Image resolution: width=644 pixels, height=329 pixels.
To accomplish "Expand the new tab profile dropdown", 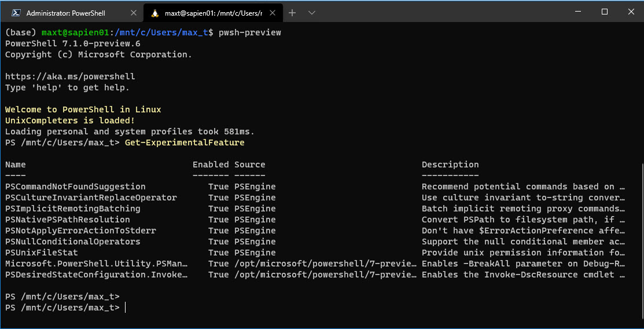I will point(312,13).
